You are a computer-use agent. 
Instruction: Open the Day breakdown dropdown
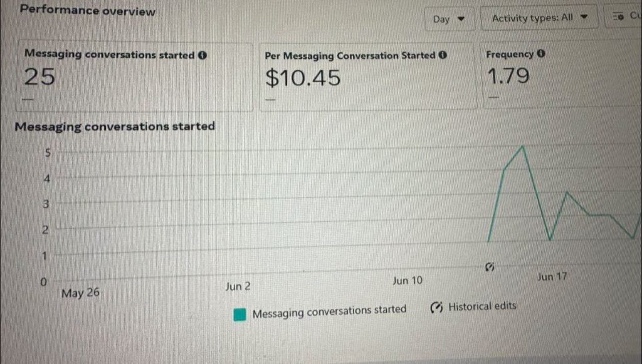click(449, 19)
